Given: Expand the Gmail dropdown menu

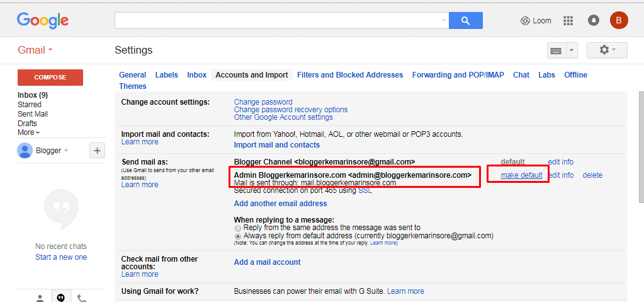Looking at the screenshot, I should 35,50.
